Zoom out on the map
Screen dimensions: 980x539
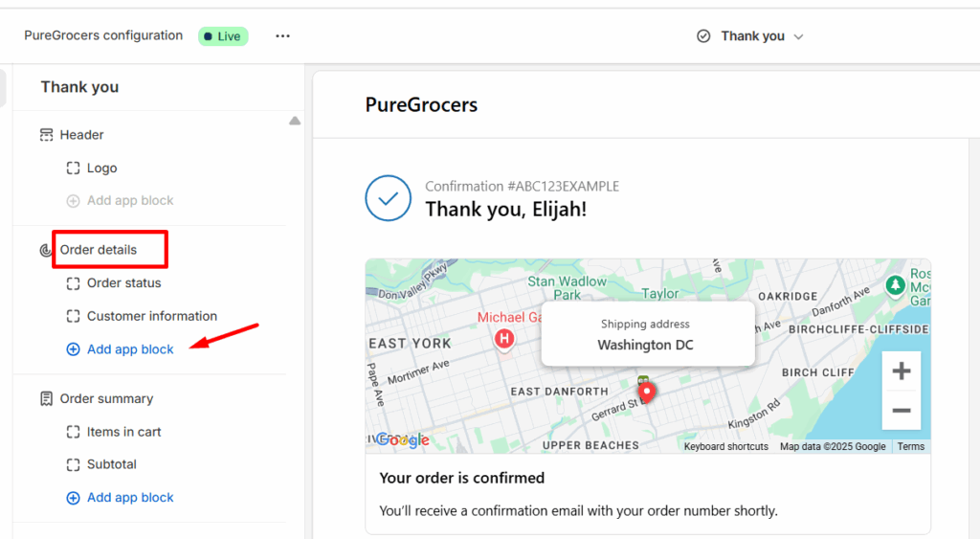[901, 411]
